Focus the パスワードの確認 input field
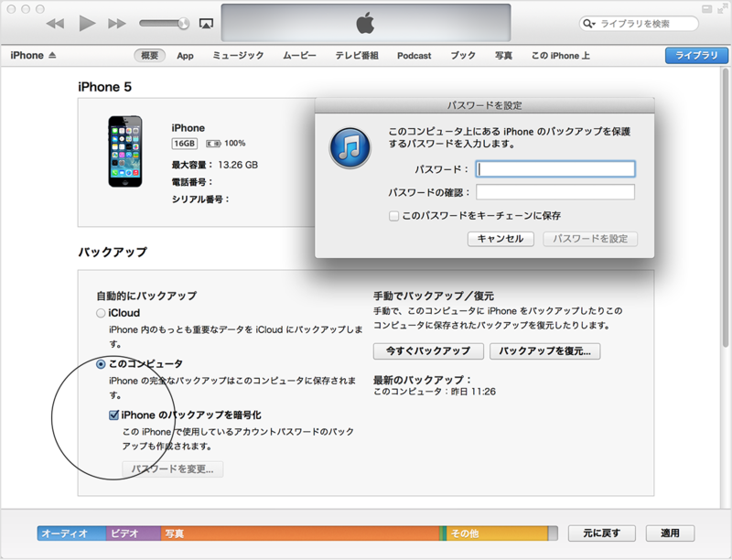 [x=555, y=192]
